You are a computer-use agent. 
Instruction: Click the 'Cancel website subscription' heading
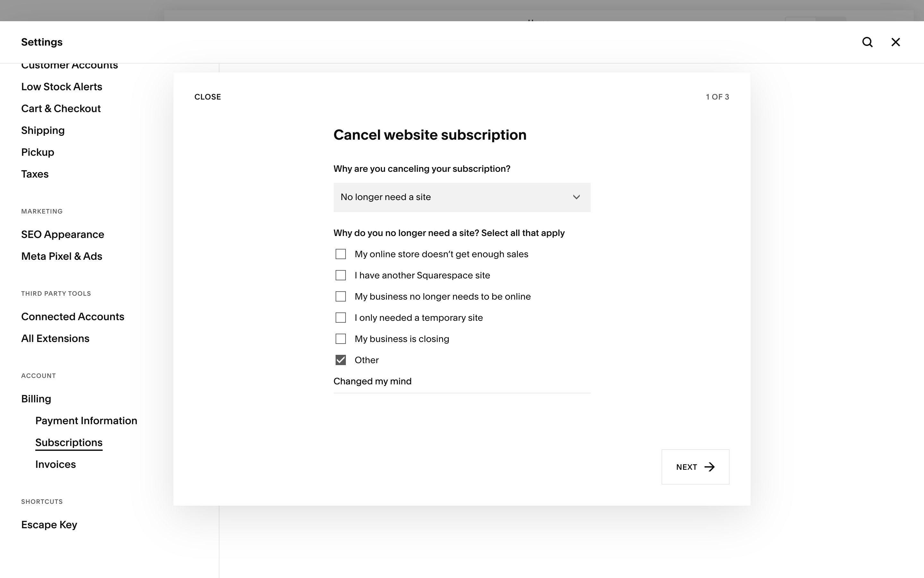click(x=430, y=135)
